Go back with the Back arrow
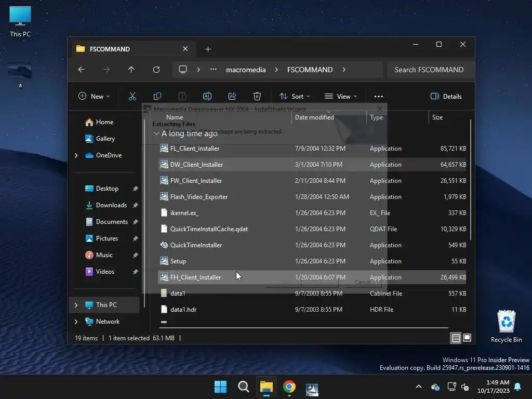This screenshot has height=399, width=532. [x=82, y=70]
